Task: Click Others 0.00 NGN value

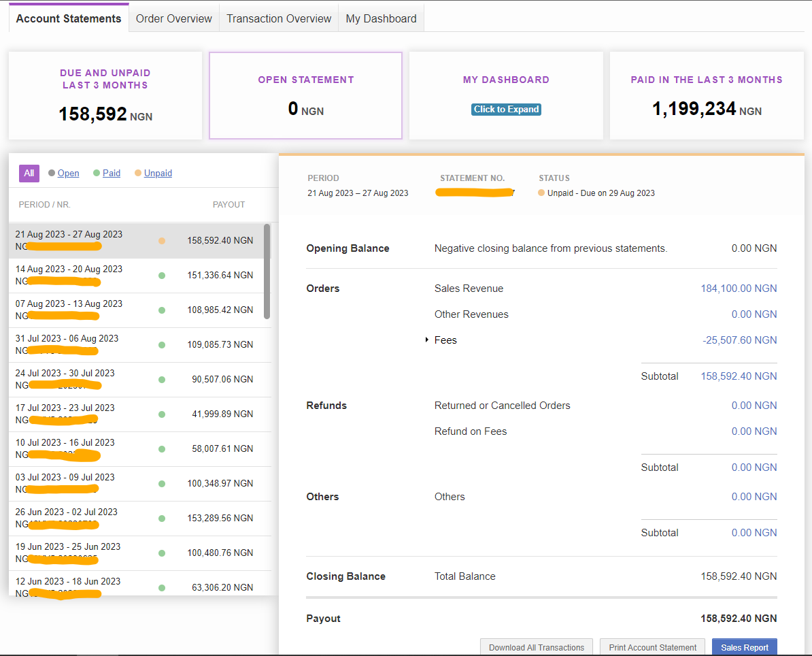Action: 754,497
